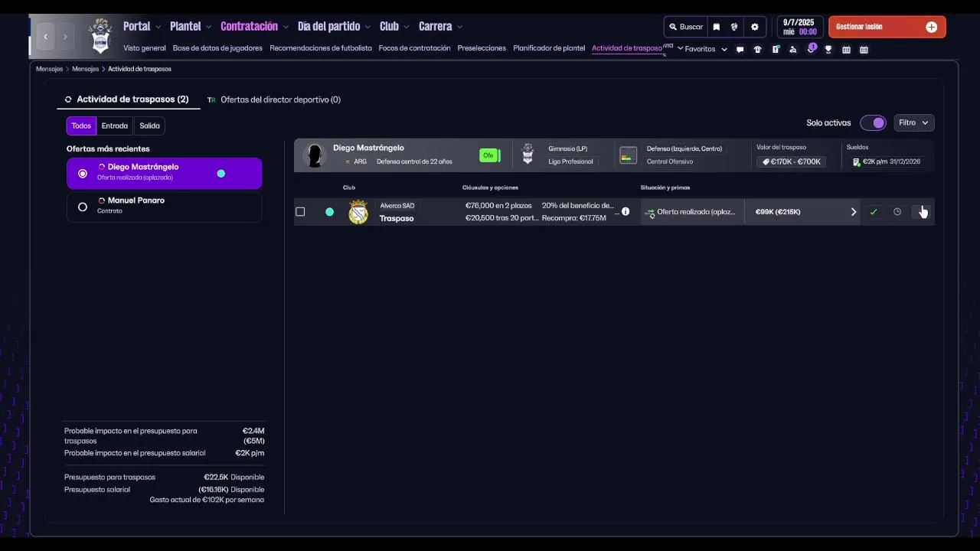Click the last calendar icon in shortcuts bar
Viewport: 980px width, 551px height.
864,50
